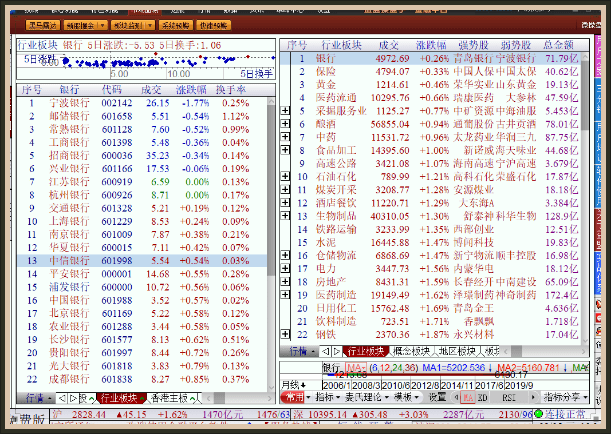
Task: Sort sector list by 涨跌幅 header
Action: (431, 45)
